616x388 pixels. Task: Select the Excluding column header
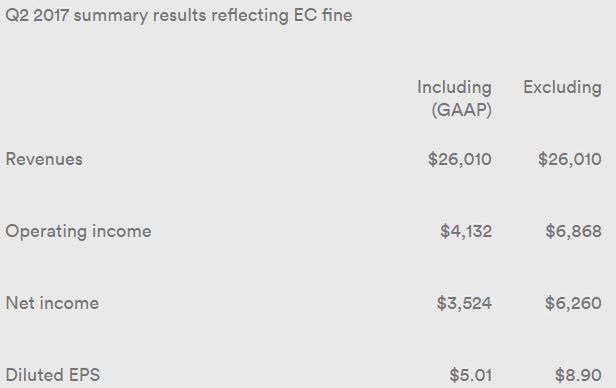tap(562, 87)
